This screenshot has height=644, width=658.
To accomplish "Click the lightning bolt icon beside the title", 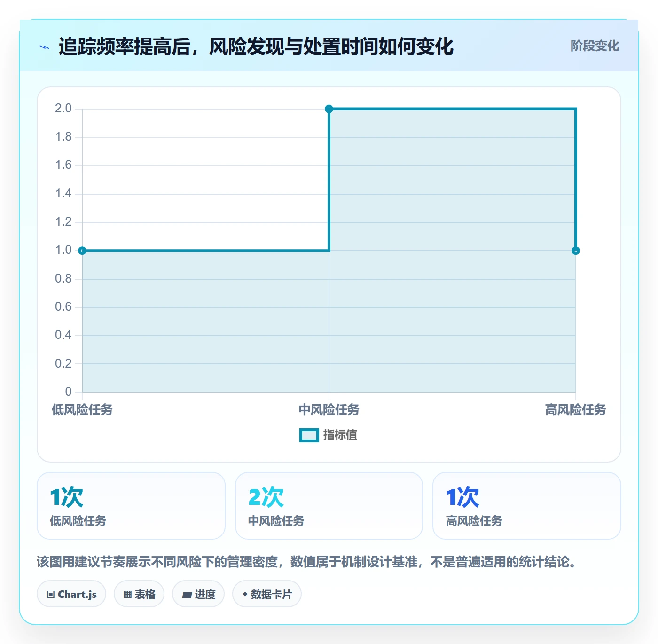I will click(45, 47).
